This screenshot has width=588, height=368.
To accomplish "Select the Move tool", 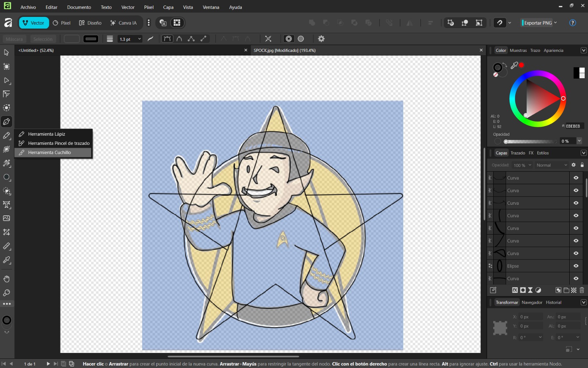I will click(x=6, y=52).
